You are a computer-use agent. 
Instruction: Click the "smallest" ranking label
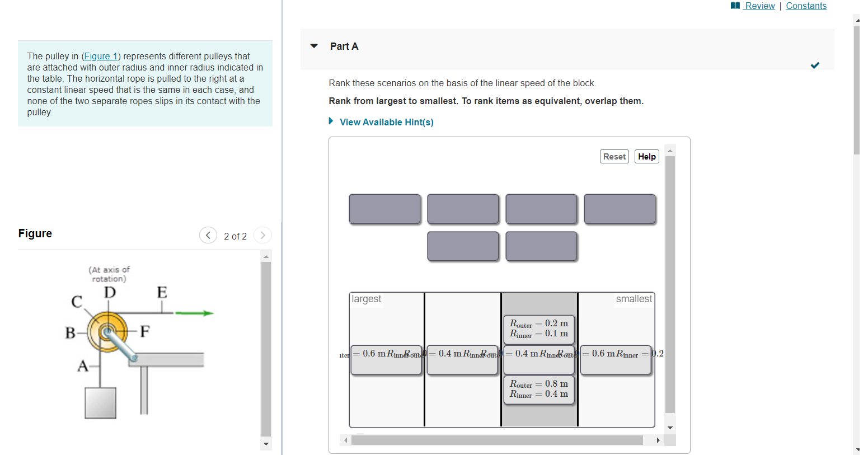[634, 299]
